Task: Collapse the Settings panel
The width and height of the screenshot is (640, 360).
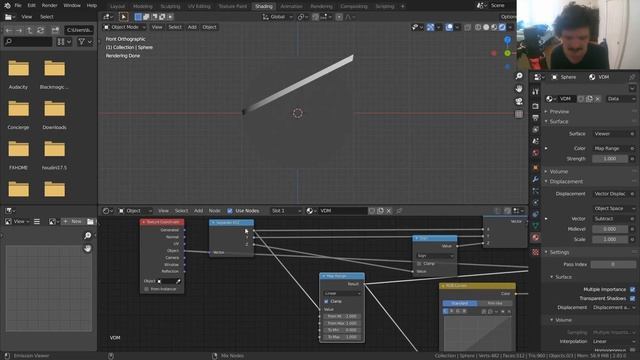Action: coord(559,252)
